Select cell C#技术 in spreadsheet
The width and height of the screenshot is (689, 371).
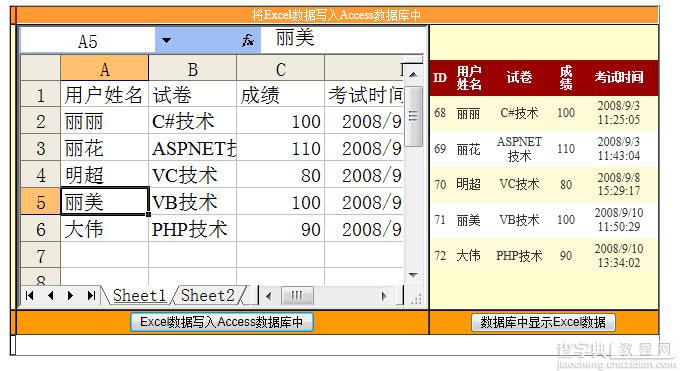click(x=192, y=121)
